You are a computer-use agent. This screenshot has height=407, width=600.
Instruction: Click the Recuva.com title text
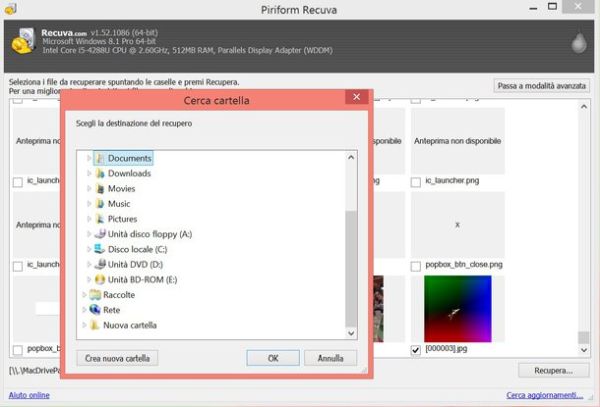click(x=64, y=33)
